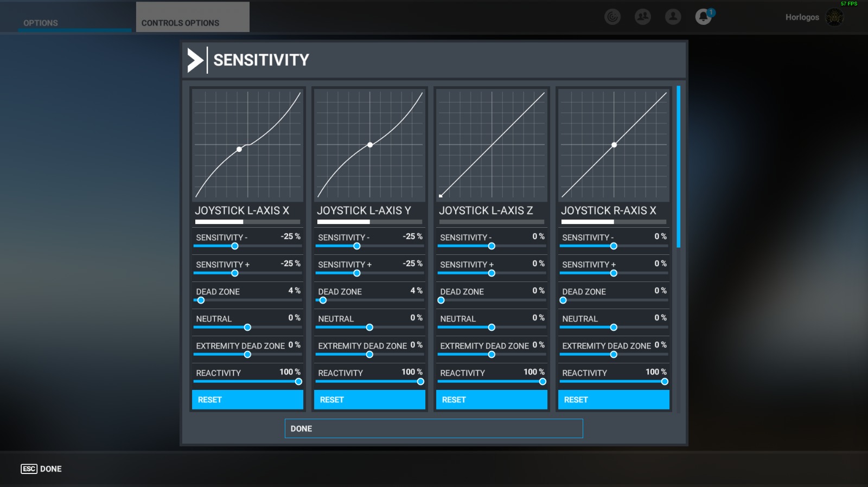Click Joystick R-Axis X Neutral slider handle

pyautogui.click(x=614, y=328)
